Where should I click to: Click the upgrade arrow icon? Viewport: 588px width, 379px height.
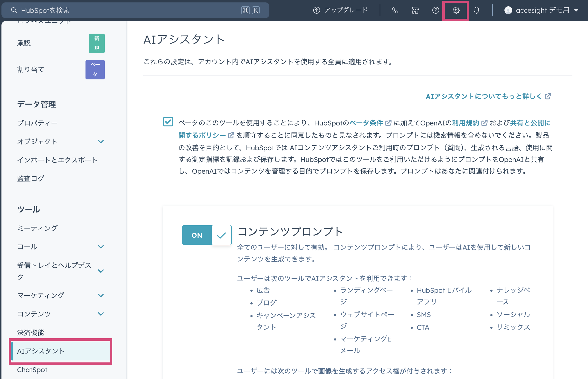pos(316,10)
